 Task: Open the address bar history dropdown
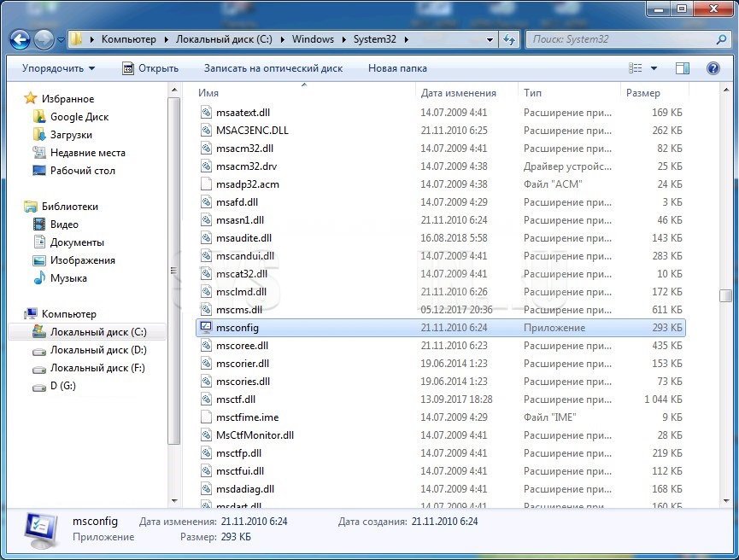pyautogui.click(x=490, y=39)
